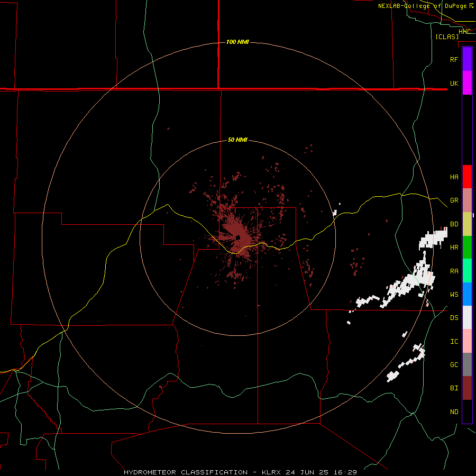Click the HHC product code label
Screen dimensions: 476x476
tap(464, 32)
